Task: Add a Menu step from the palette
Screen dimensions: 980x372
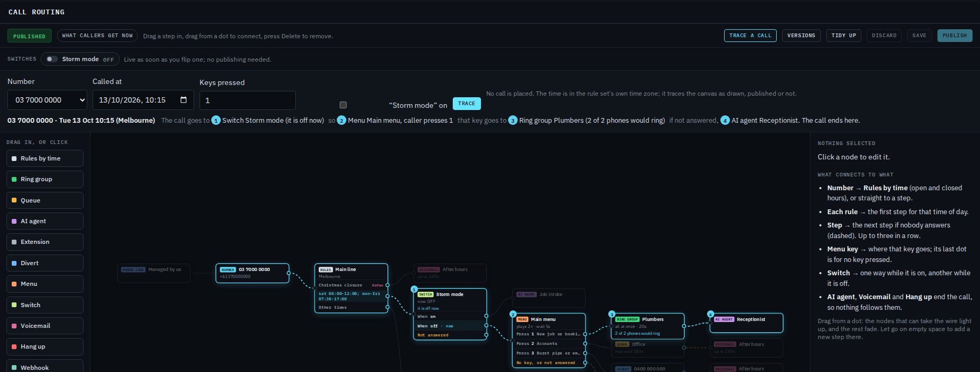Action: pyautogui.click(x=45, y=284)
